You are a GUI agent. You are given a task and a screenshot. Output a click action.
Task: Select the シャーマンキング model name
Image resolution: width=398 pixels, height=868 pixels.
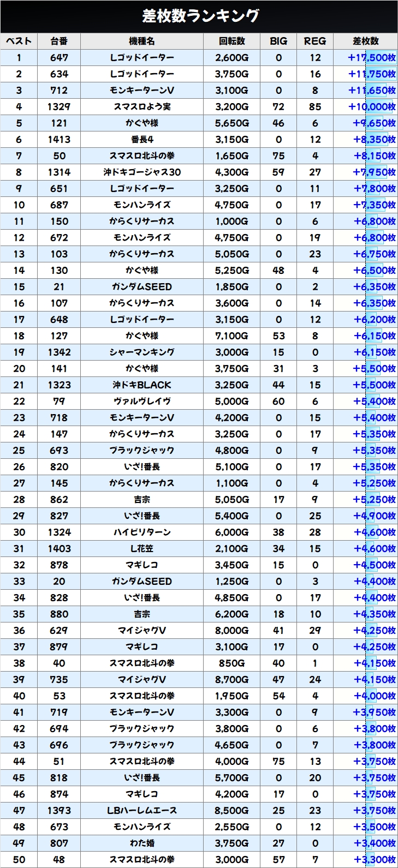tap(142, 352)
